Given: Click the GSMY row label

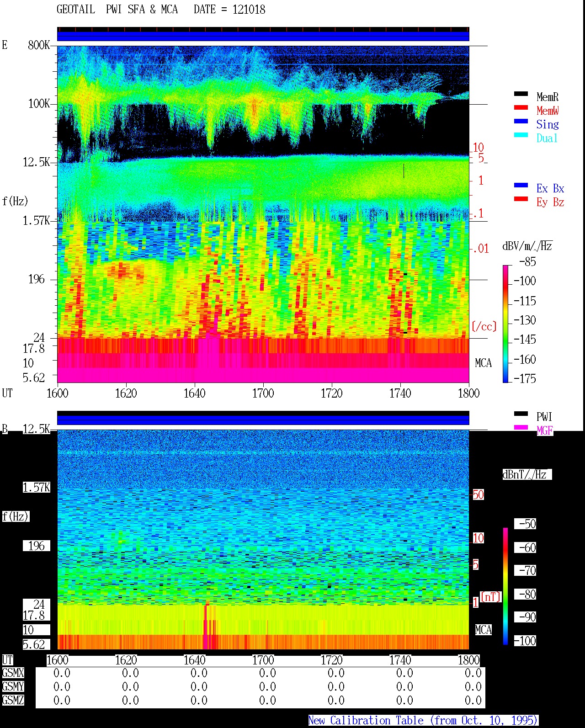Looking at the screenshot, I should [13, 686].
